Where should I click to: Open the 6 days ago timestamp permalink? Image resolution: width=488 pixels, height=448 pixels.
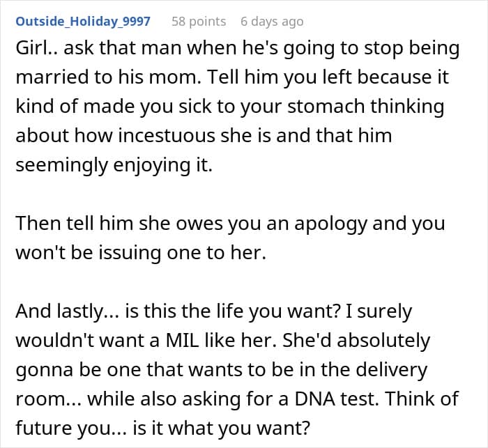pyautogui.click(x=272, y=21)
